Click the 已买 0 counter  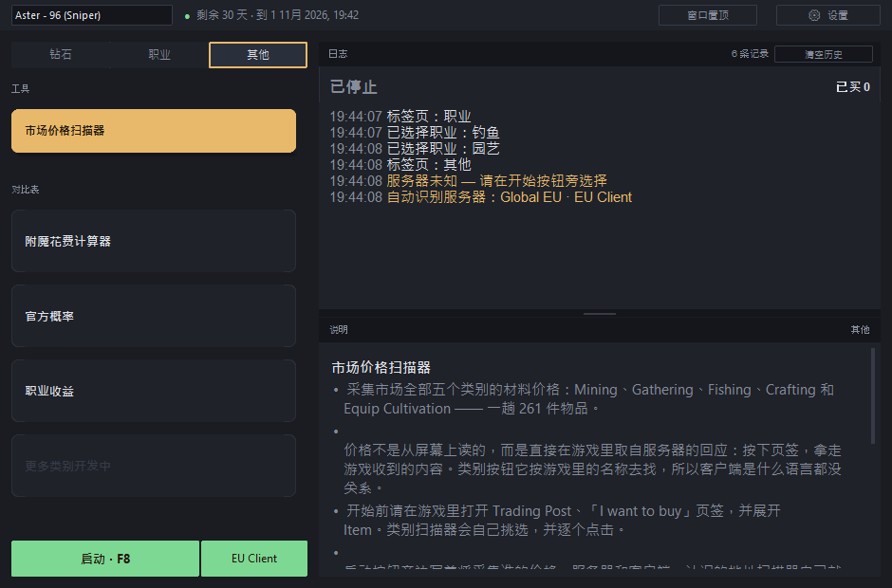pos(853,87)
